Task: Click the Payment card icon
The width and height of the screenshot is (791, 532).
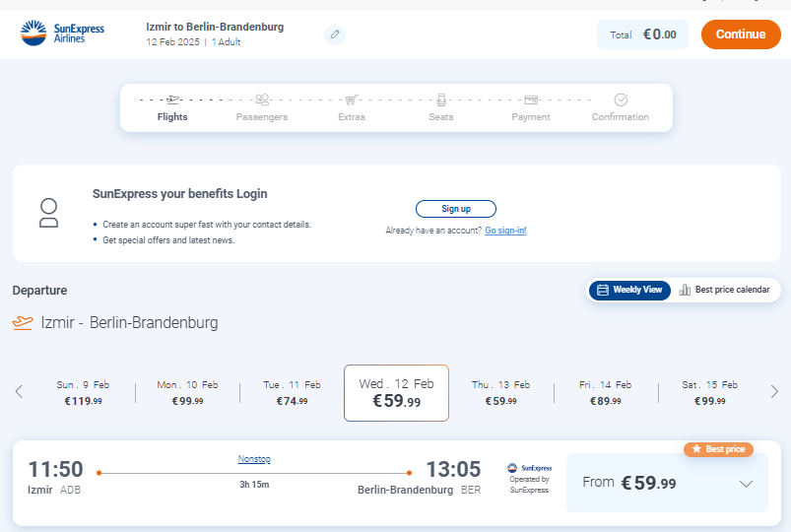Action: (x=531, y=100)
